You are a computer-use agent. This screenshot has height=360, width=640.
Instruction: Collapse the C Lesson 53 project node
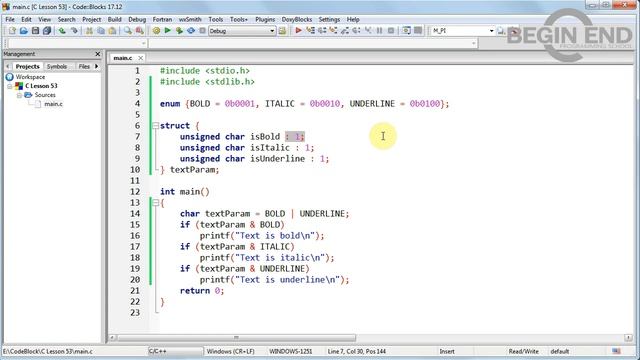(x=10, y=86)
